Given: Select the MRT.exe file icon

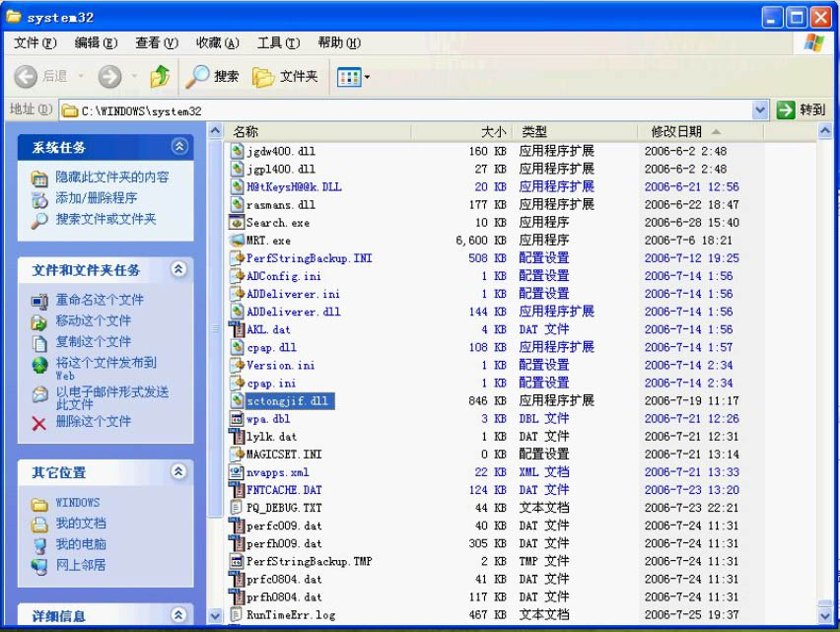Looking at the screenshot, I should point(237,240).
